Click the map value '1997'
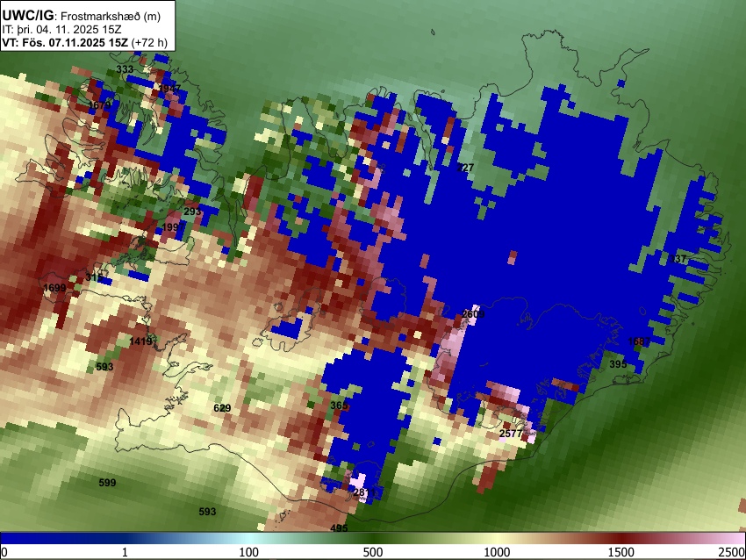The image size is (746, 560). 173,227
